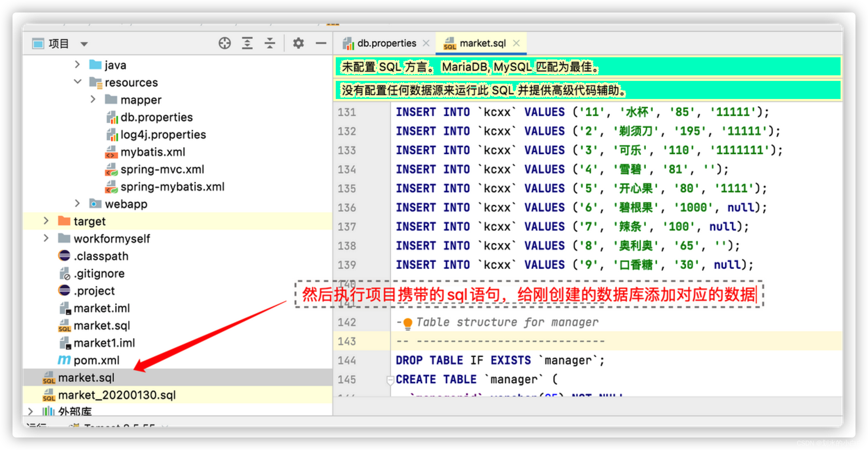Click spring-mvc.xml file icon
Image resolution: width=868 pixels, height=450 pixels.
(111, 169)
